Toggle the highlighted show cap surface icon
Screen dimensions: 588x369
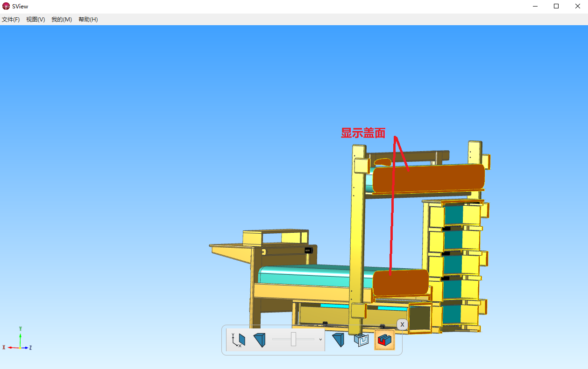point(384,340)
